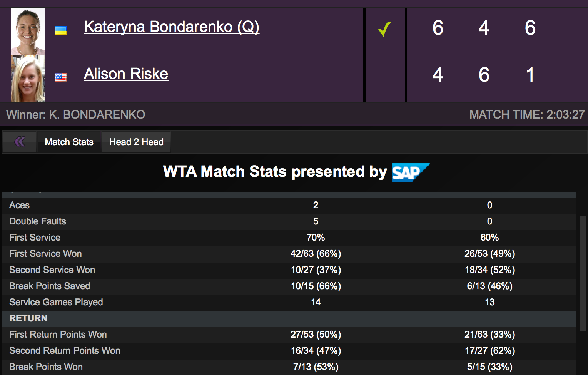
Task: Click Riske's third set score of 1
Action: point(530,75)
